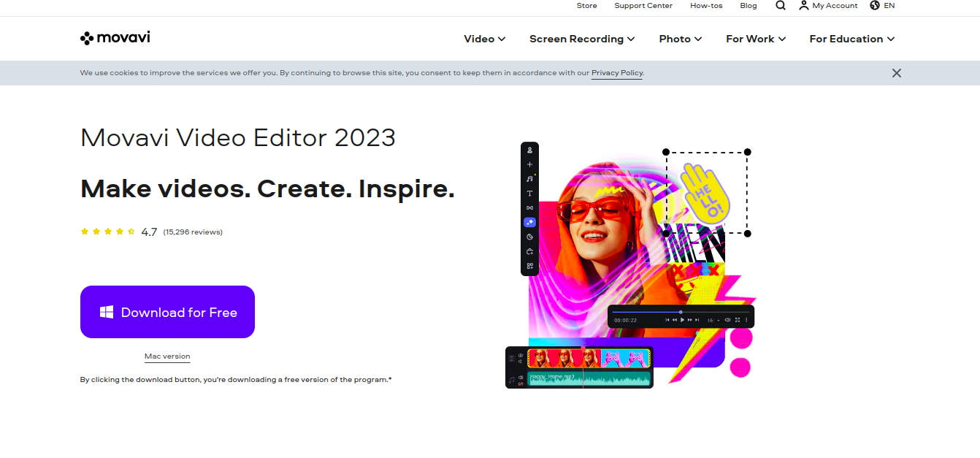Click the Download for Free button
The width and height of the screenshot is (980, 458).
[167, 312]
